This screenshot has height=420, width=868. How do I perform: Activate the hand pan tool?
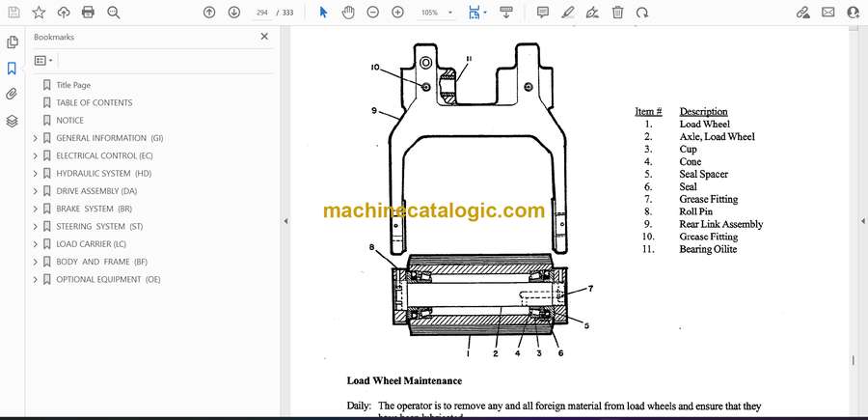348,13
